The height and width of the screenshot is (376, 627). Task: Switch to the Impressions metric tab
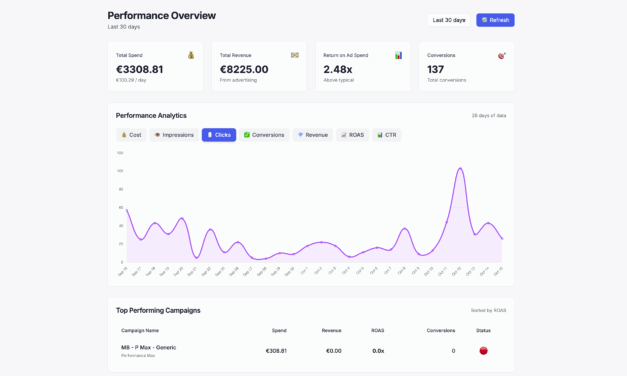(174, 135)
